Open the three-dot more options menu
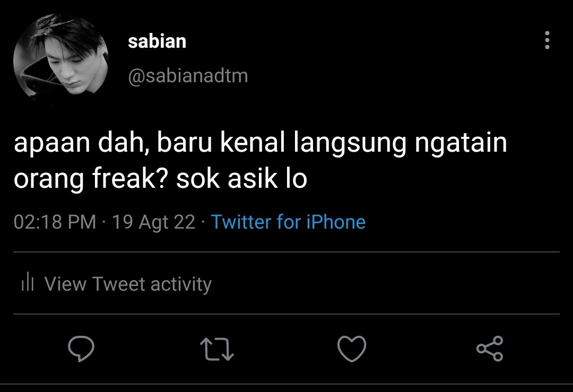Image resolution: width=573 pixels, height=392 pixels. pos(547,40)
